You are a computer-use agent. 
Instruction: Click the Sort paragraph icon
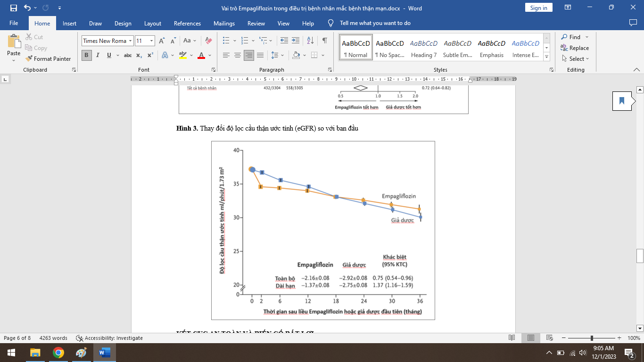tap(310, 41)
